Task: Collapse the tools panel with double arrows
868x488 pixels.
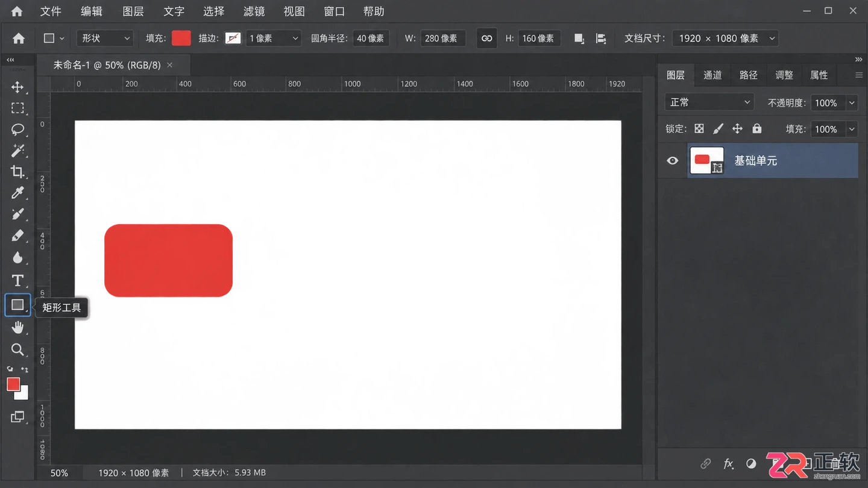Action: [x=10, y=60]
